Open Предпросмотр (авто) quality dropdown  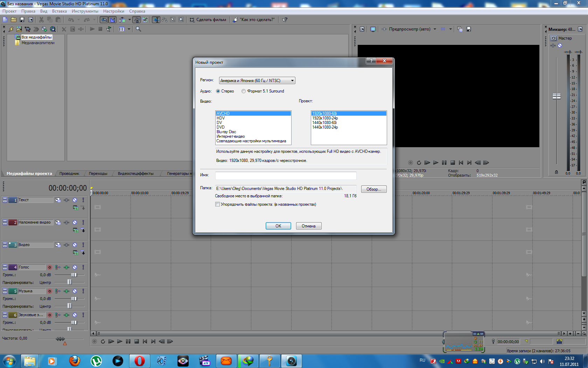click(x=435, y=29)
